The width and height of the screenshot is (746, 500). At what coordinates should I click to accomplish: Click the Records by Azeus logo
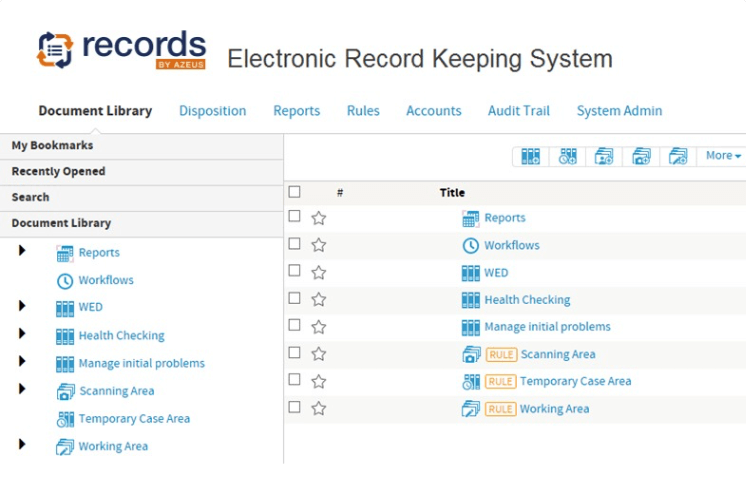[x=121, y=51]
